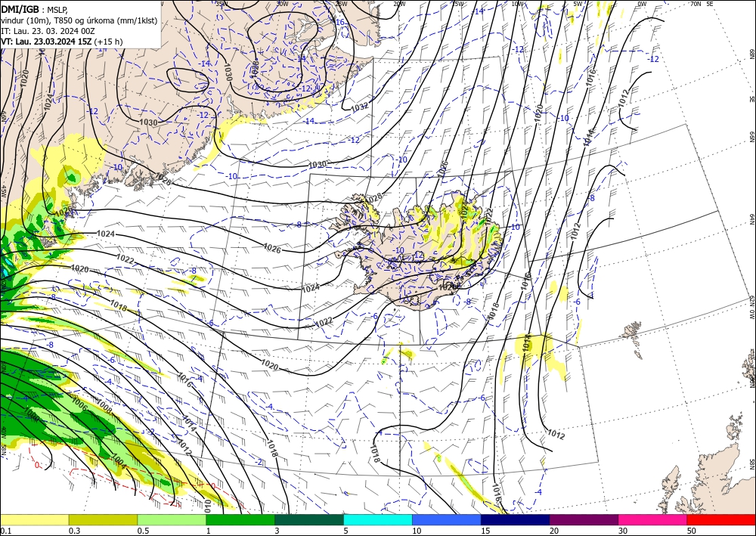Click 'vindur (10m), T850 og úrkoma' header text

click(79, 20)
